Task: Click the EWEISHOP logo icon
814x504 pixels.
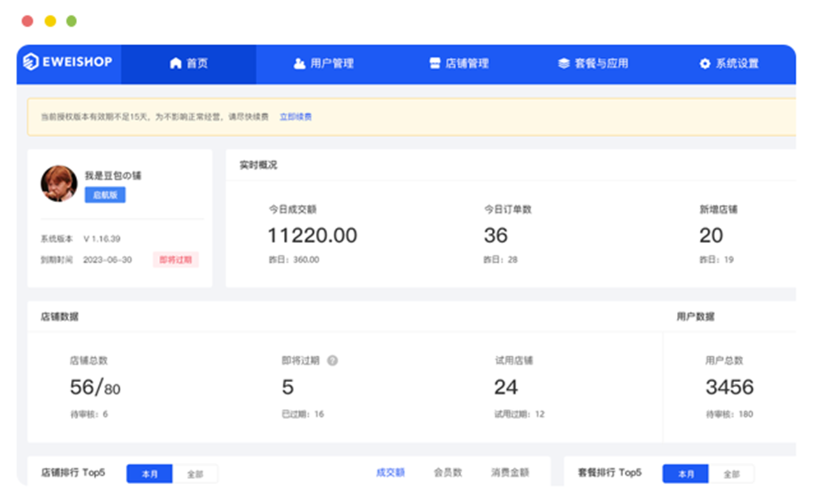Action: [x=31, y=63]
